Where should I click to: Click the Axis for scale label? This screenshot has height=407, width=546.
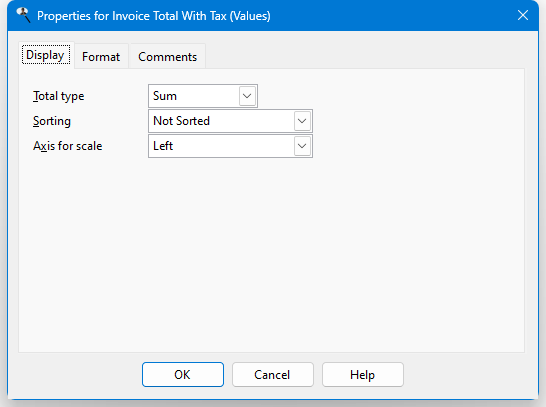point(68,146)
